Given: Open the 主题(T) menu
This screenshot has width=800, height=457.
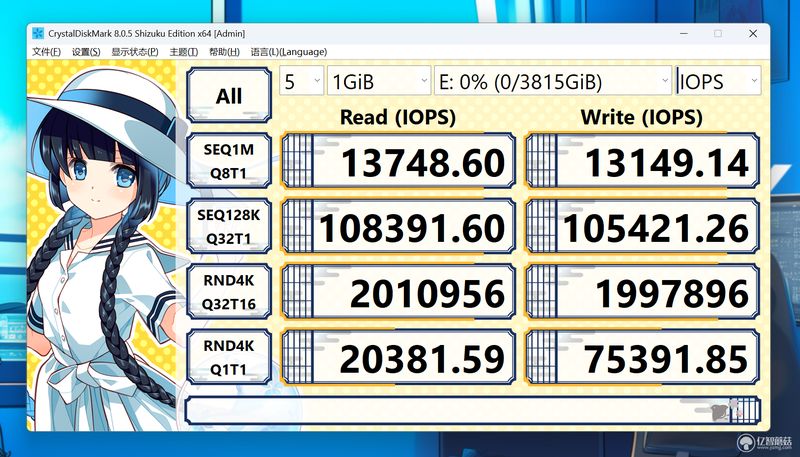Looking at the screenshot, I should 184,52.
